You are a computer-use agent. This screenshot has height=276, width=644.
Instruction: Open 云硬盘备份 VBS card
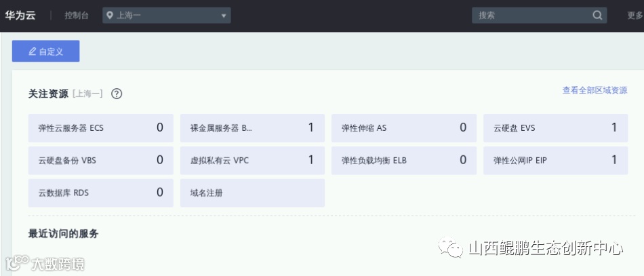click(100, 161)
